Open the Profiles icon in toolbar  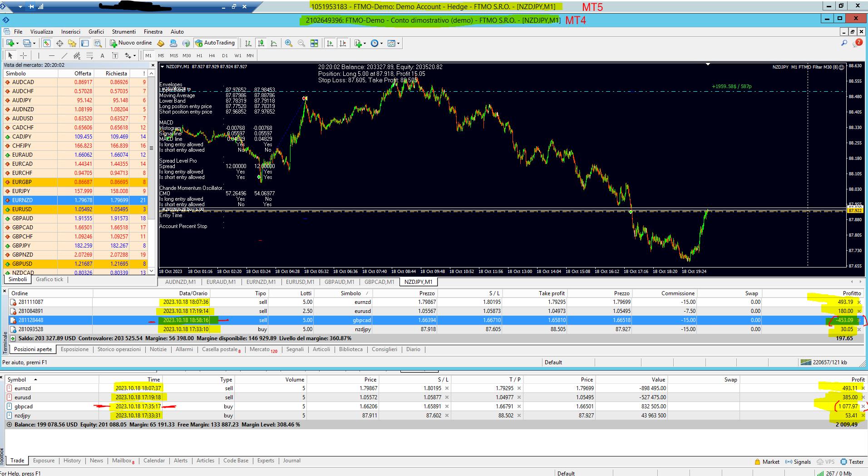(27, 43)
